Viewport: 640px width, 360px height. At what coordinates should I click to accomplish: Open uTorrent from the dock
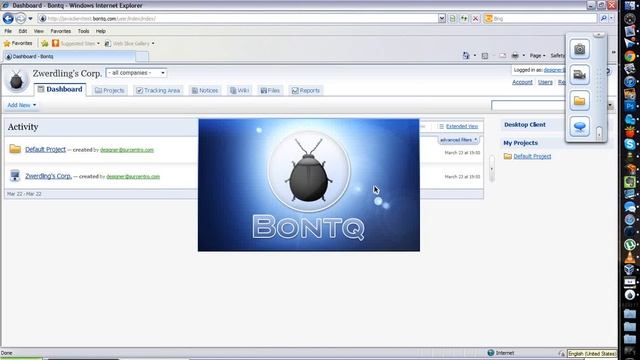pyautogui.click(x=630, y=245)
